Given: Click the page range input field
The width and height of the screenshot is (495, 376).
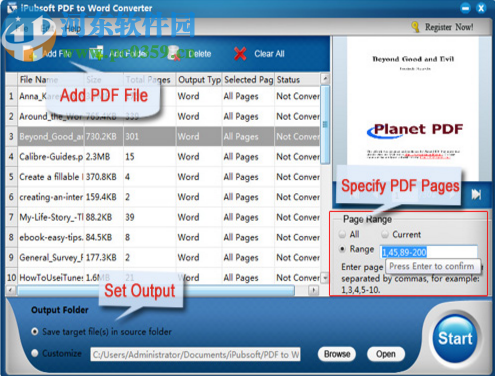Looking at the screenshot, I should [429, 252].
